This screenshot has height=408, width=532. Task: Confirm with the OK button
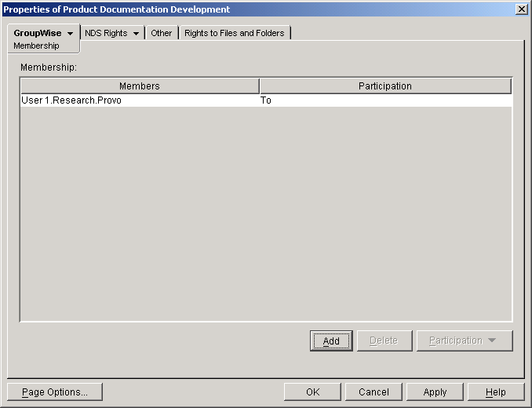click(312, 392)
